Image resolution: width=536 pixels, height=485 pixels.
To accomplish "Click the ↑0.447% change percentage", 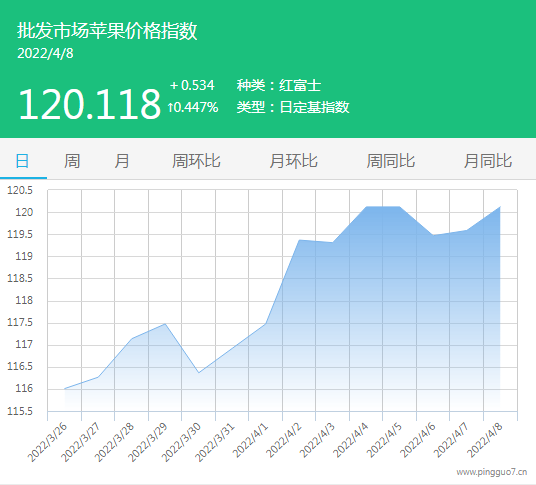I will click(x=193, y=107).
